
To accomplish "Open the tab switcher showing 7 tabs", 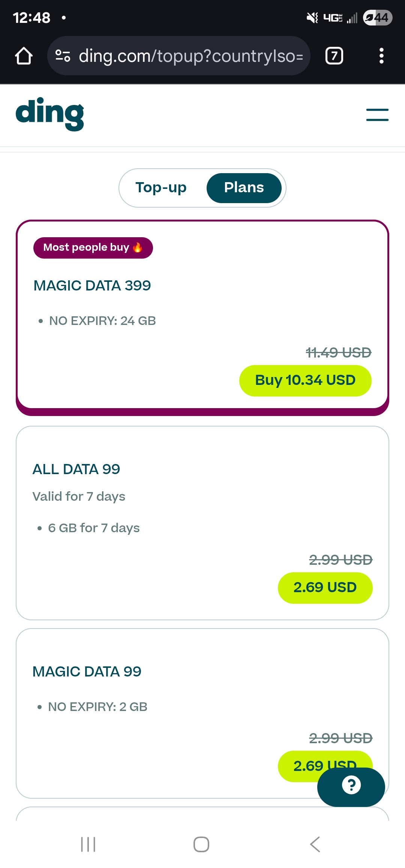I will [334, 56].
